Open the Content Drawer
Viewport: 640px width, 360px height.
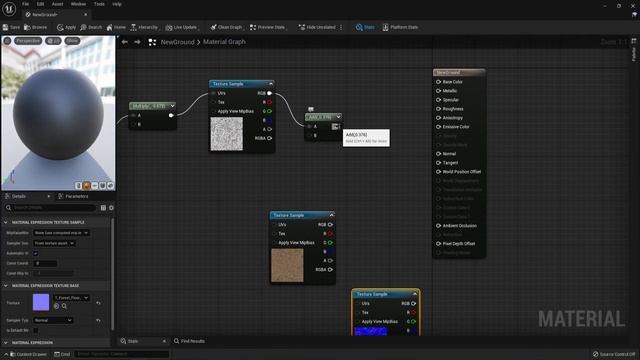click(28, 354)
